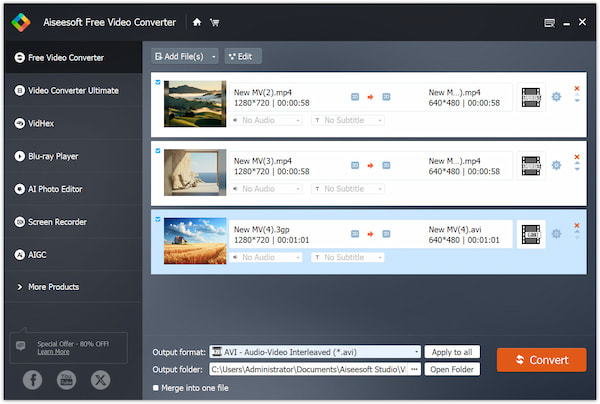
Task: Remove New MV(3).mp4 with red X
Action: coord(577,157)
